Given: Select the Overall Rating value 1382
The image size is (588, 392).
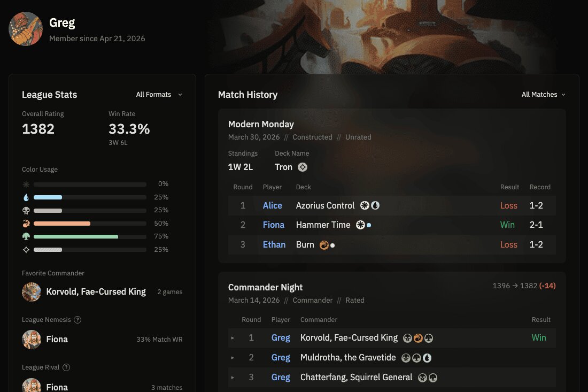Looking at the screenshot, I should [38, 129].
